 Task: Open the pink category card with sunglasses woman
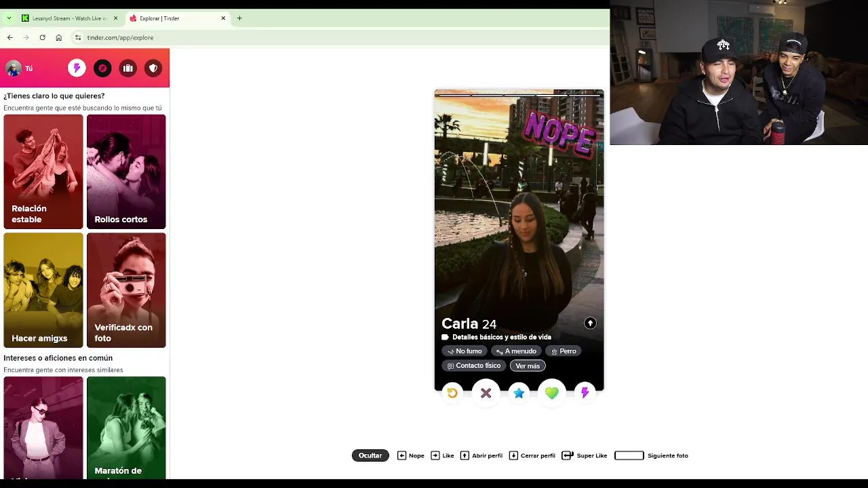pyautogui.click(x=43, y=428)
